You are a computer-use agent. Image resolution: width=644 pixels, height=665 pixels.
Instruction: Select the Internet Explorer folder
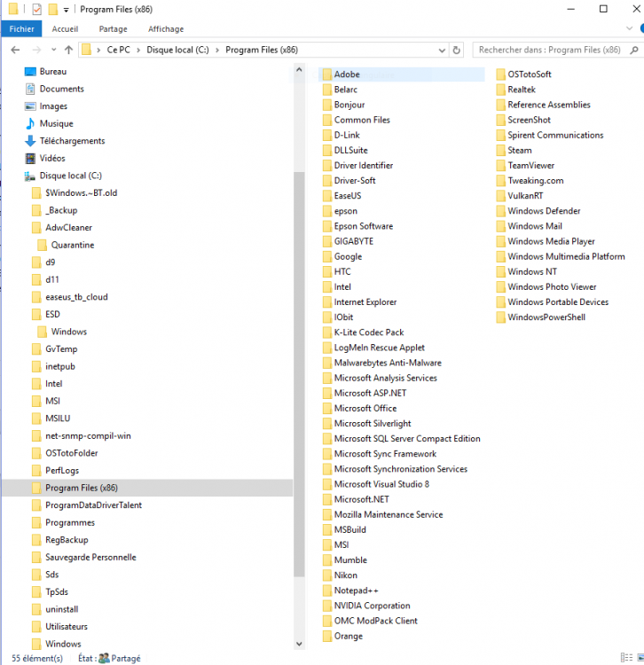365,302
